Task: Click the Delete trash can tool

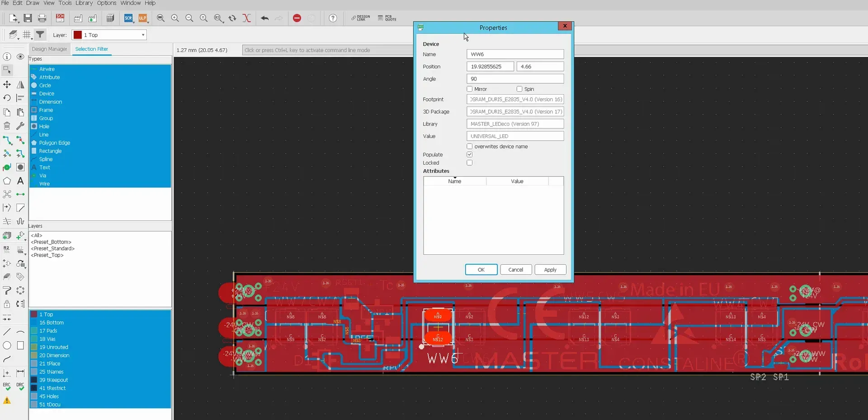Action: click(7, 126)
